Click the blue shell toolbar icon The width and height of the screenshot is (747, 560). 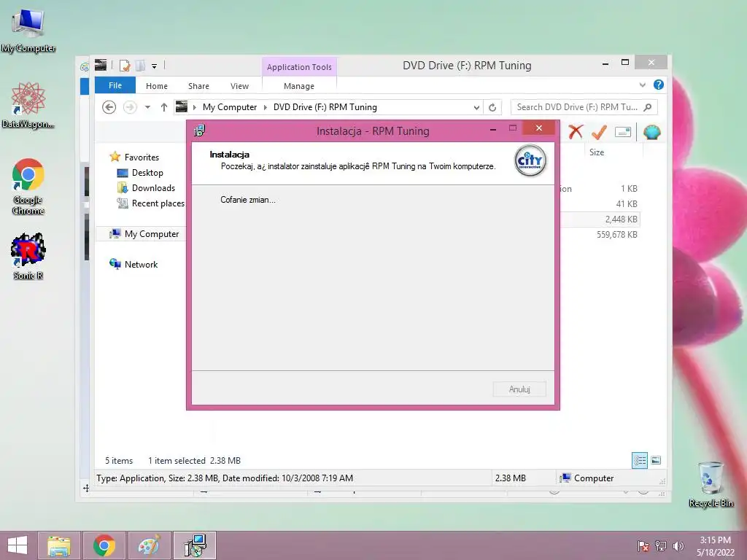coord(651,132)
